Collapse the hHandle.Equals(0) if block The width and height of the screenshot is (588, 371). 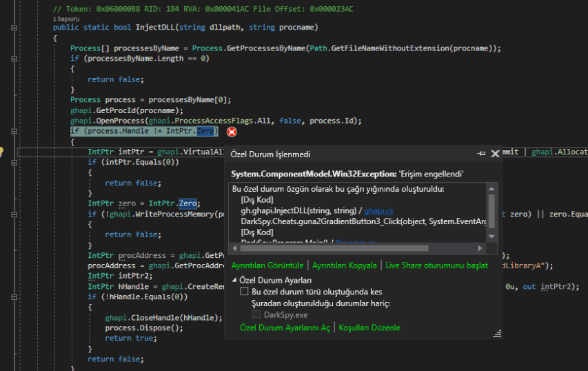point(14,297)
